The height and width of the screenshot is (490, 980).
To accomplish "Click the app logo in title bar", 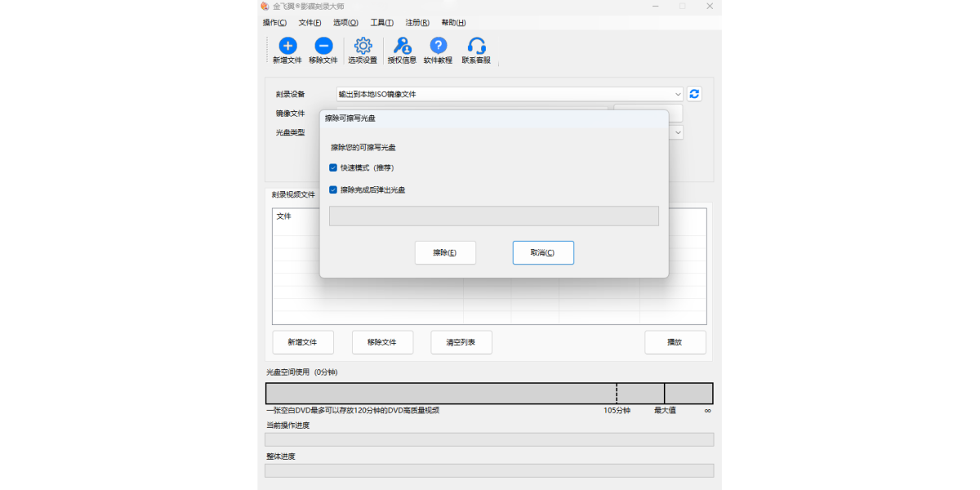I will click(x=265, y=7).
